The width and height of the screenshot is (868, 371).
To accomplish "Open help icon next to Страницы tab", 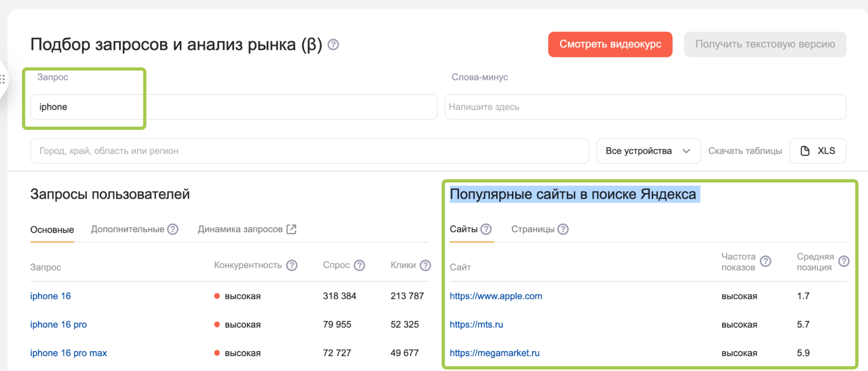I will (563, 229).
